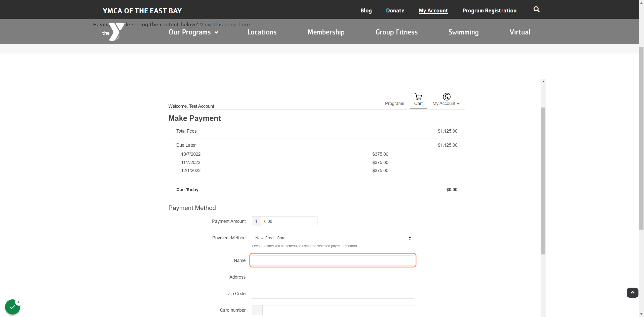Click the Due Today $0.00 amount

452,190
